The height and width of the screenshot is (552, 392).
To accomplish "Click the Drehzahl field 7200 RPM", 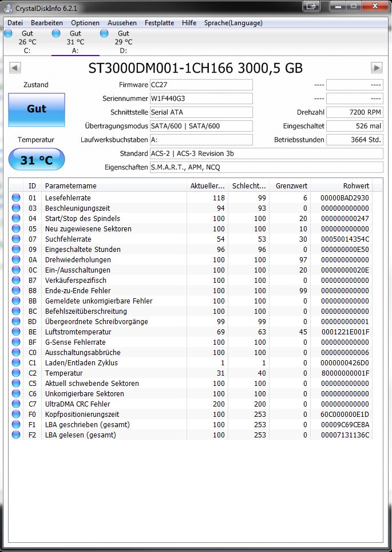I will pyautogui.click(x=355, y=112).
